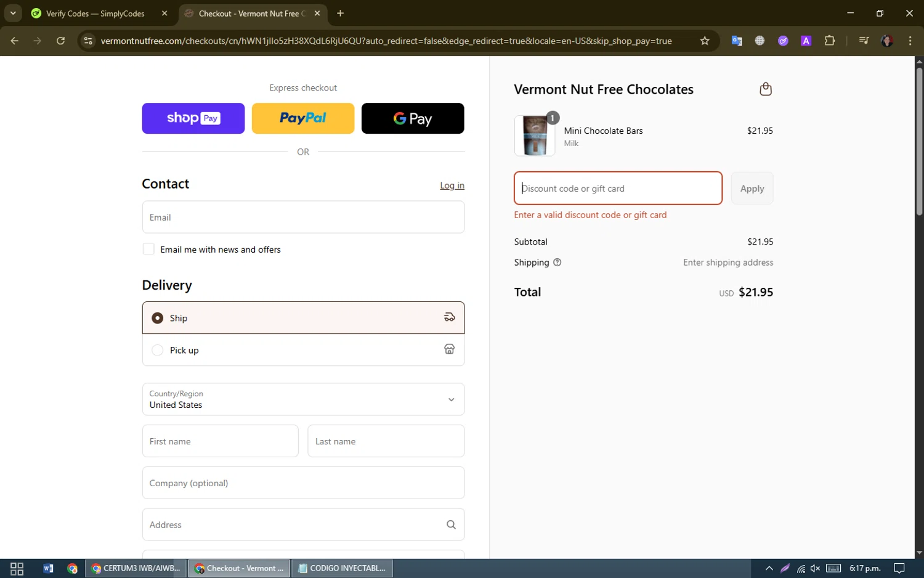
Task: Pay with Google Pay button
Action: click(x=413, y=118)
